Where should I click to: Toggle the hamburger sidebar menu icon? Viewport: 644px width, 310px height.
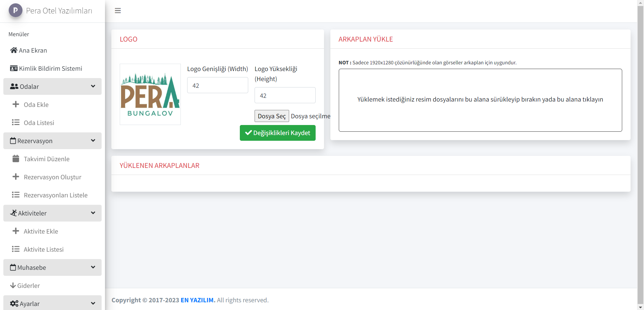tap(118, 11)
